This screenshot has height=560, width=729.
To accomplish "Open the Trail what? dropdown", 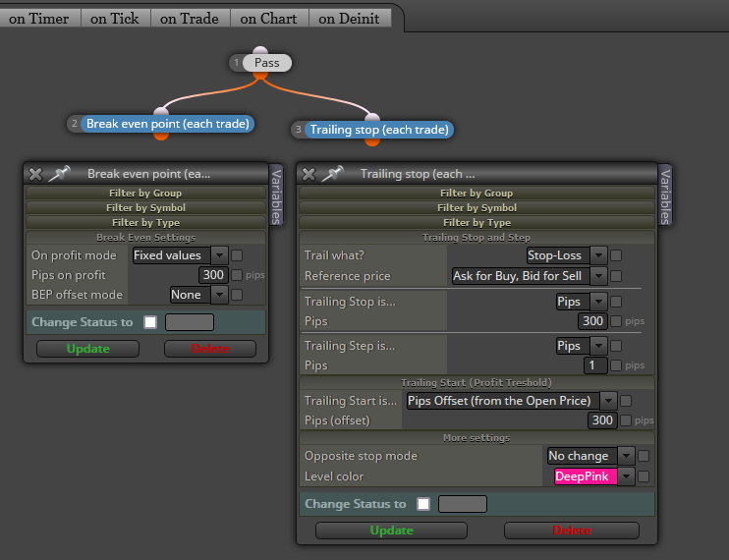I will coord(567,255).
